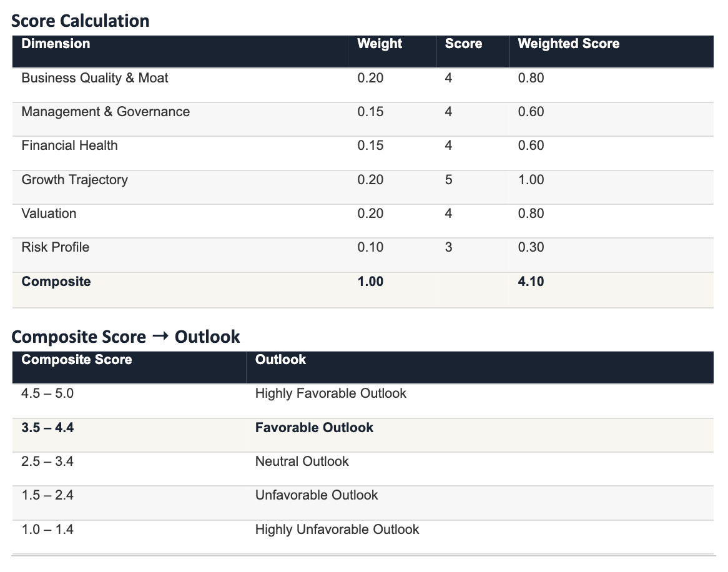
Task: Click the "Unfavorable Outlook" cell
Action: 316,495
